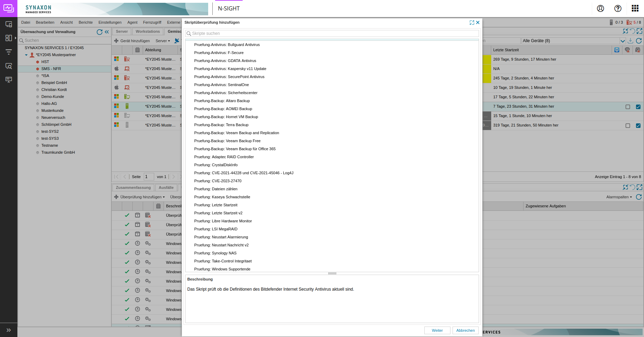
Task: Click the filter icon in the left sidebar
Action: tap(9, 52)
